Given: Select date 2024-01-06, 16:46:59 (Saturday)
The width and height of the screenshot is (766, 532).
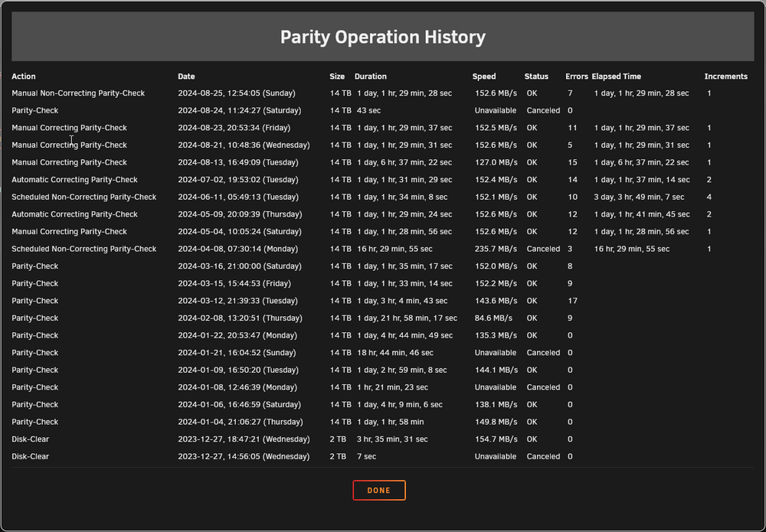Looking at the screenshot, I should click(239, 405).
